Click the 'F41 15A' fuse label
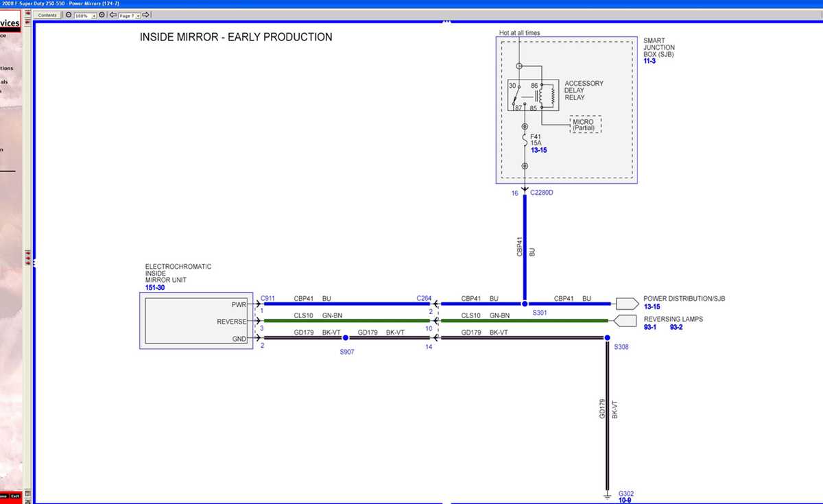823x504 pixels. pos(537,139)
